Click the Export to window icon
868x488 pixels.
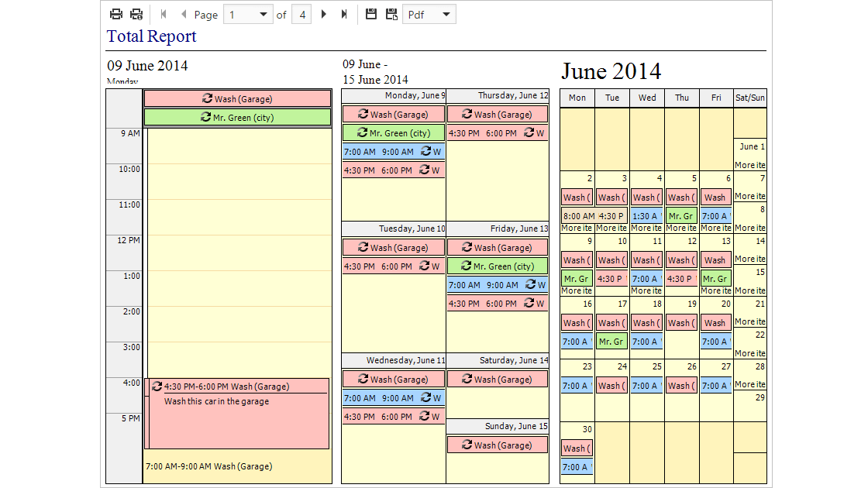click(x=391, y=14)
